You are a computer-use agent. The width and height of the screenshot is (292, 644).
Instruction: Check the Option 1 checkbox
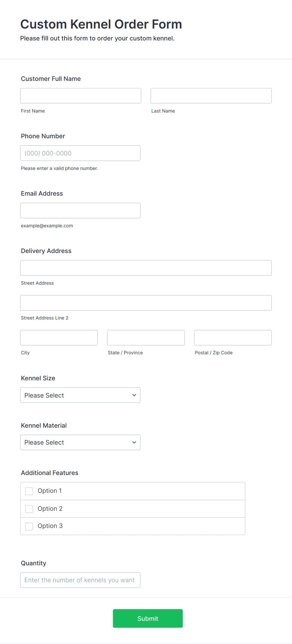(x=29, y=491)
